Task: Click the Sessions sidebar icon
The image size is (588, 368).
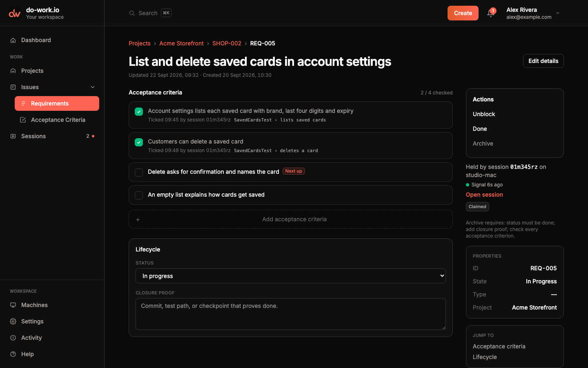Action: 13,136
